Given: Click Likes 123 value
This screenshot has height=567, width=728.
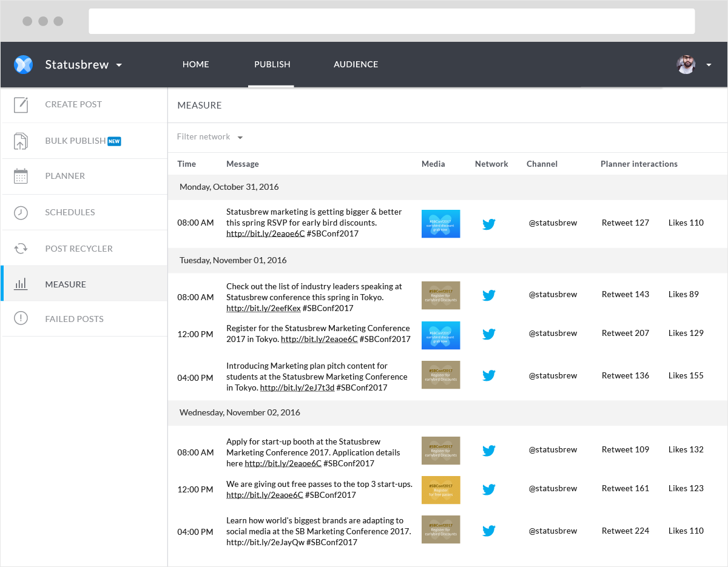Looking at the screenshot, I should pyautogui.click(x=686, y=488).
